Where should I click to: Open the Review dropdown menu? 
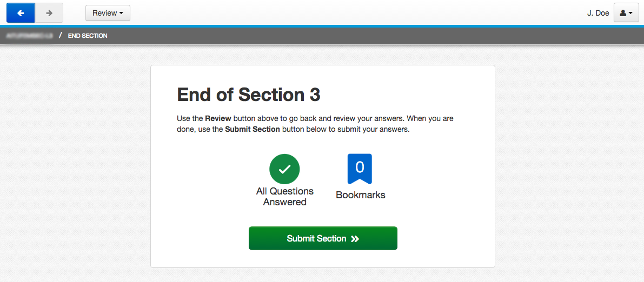coord(108,13)
